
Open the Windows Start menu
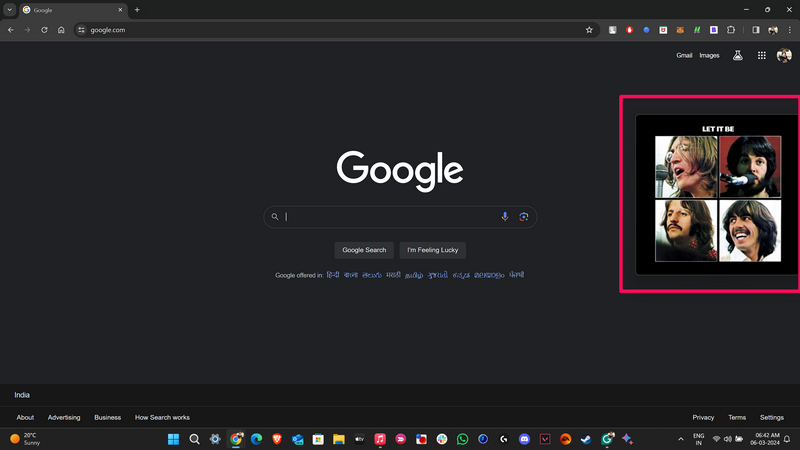pyautogui.click(x=173, y=439)
